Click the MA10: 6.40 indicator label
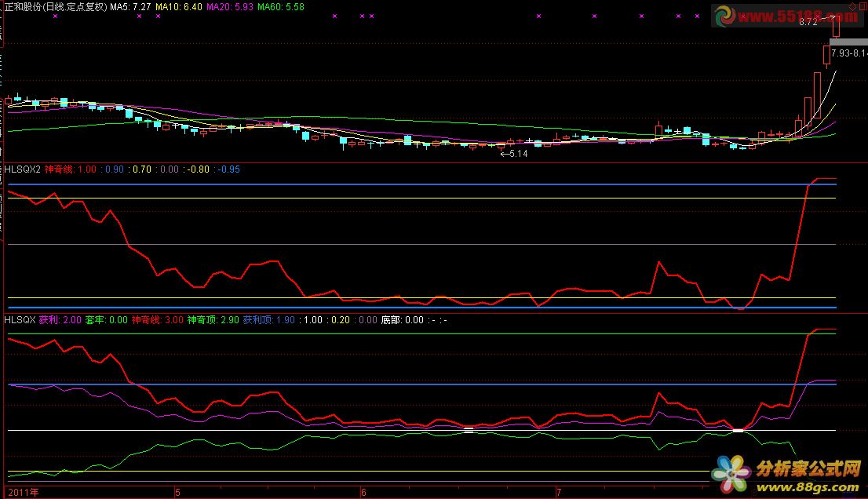The image size is (868, 499). [x=179, y=6]
